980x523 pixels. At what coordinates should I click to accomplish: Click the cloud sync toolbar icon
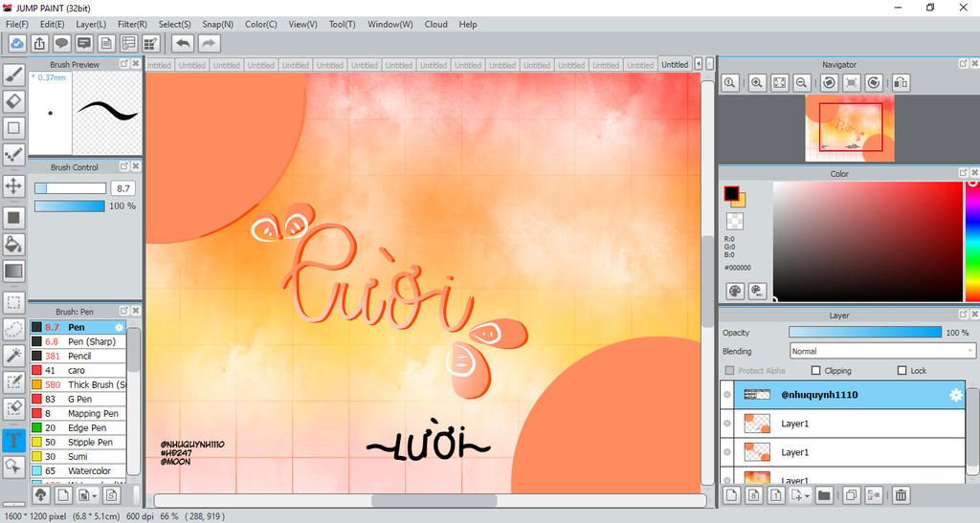(17, 43)
